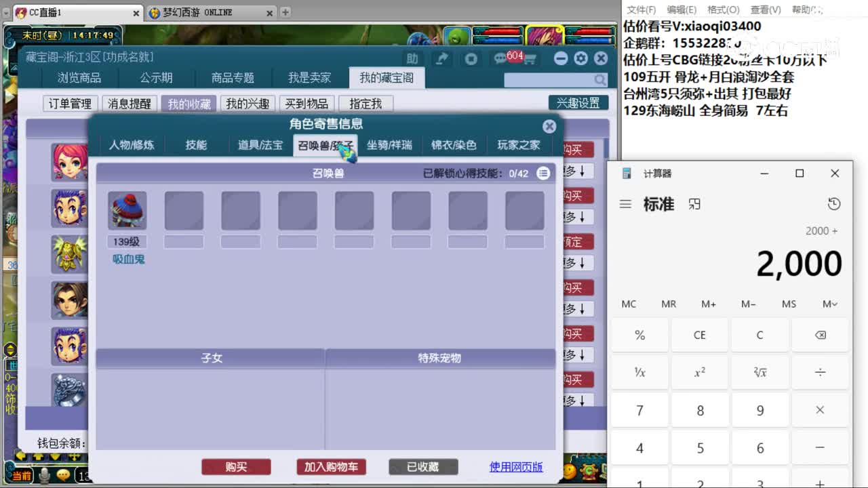This screenshot has width=868, height=488.
Task: Click the divide key in Calculator
Action: pos(820,372)
